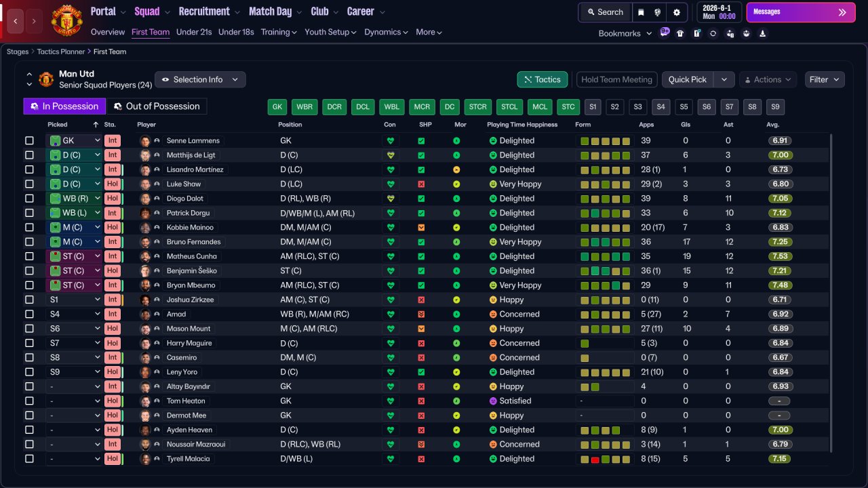Screen dimensions: 868x488
Task: Open the Training submenu
Action: point(279,32)
